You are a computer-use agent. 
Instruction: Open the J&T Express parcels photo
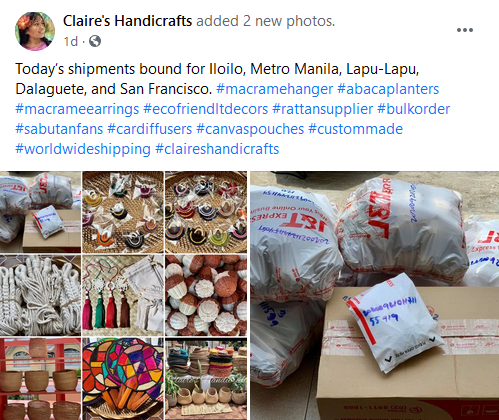click(x=375, y=296)
